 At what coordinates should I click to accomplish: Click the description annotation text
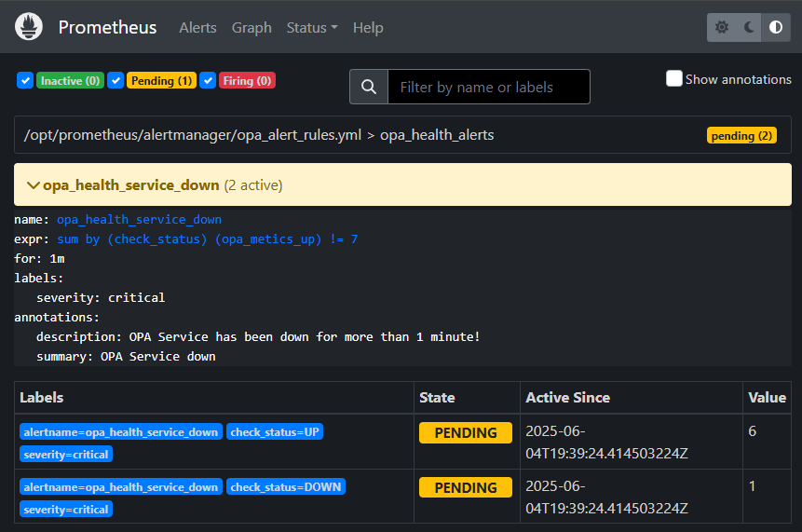258,336
